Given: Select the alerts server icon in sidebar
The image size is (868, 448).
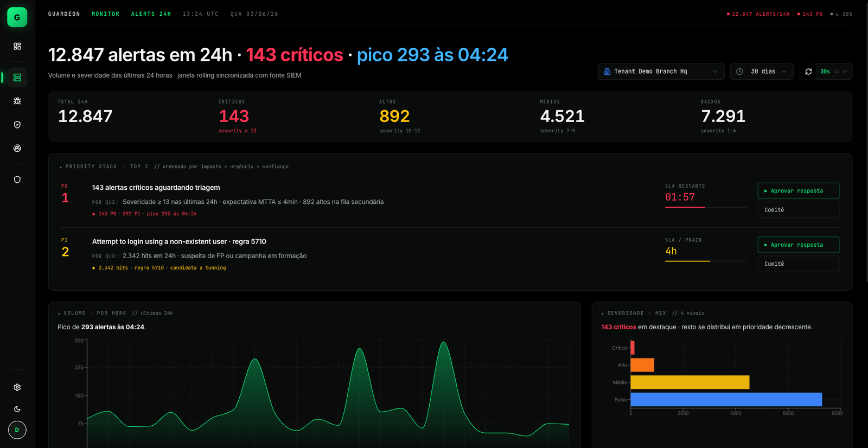Looking at the screenshot, I should (x=17, y=78).
